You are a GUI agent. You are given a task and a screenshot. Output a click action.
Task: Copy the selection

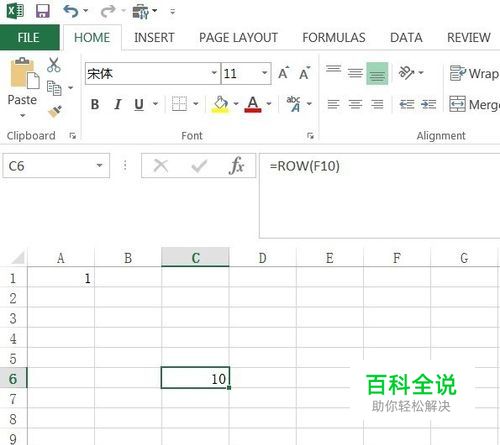pyautogui.click(x=54, y=88)
